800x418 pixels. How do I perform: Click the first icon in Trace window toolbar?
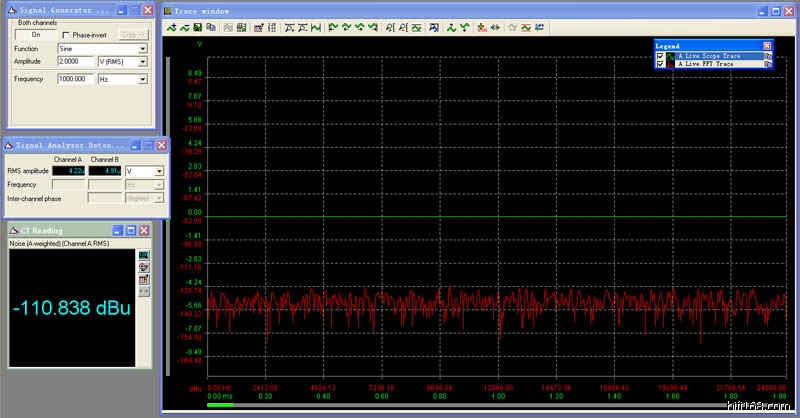172,27
